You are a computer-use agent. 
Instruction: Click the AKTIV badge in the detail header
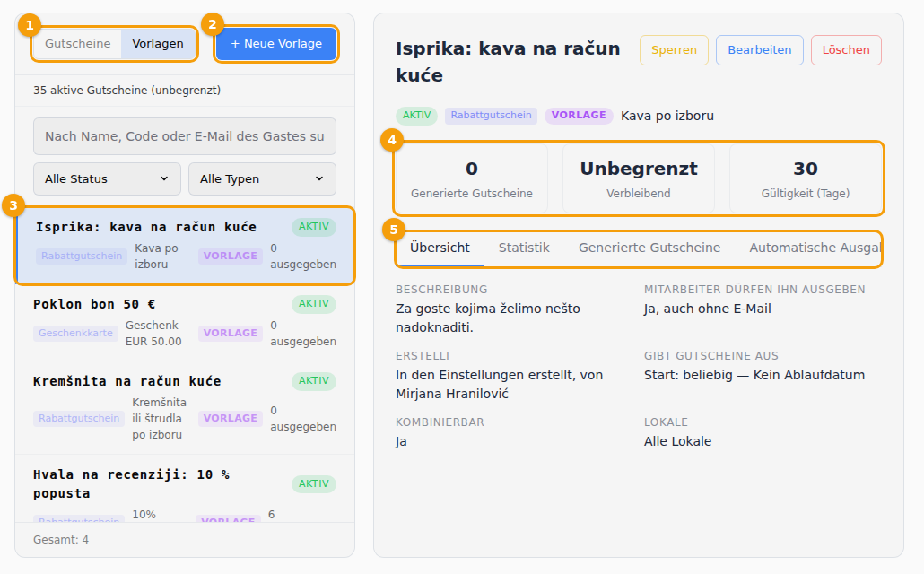416,116
